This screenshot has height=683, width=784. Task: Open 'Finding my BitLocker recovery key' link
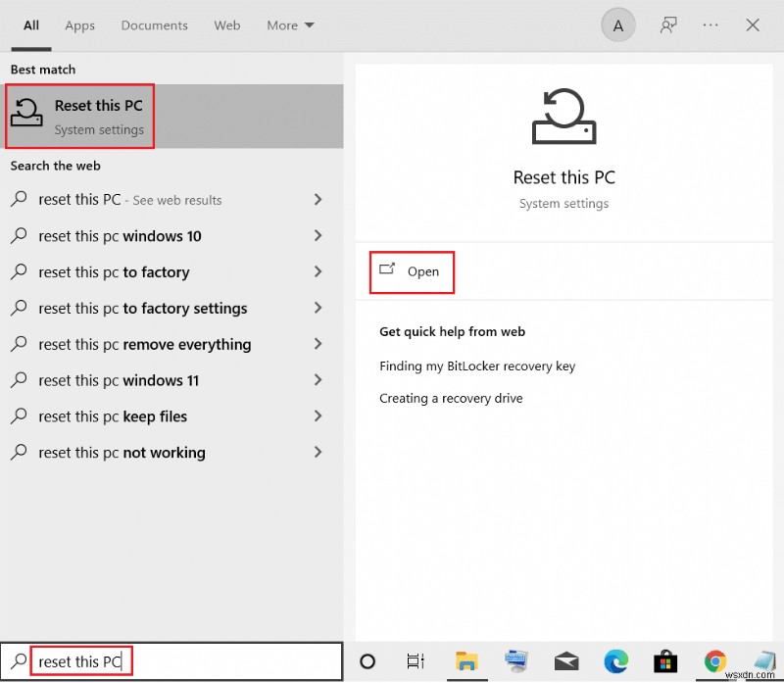[477, 366]
